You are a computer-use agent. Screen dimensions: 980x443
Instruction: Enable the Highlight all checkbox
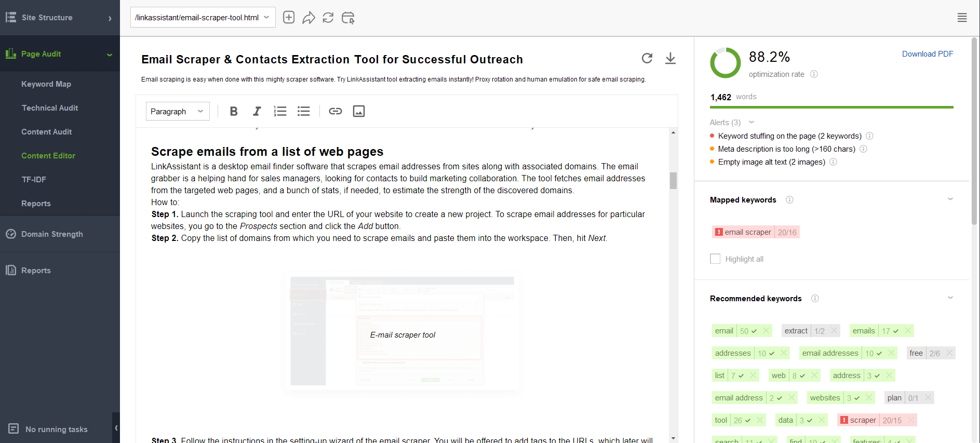[715, 259]
